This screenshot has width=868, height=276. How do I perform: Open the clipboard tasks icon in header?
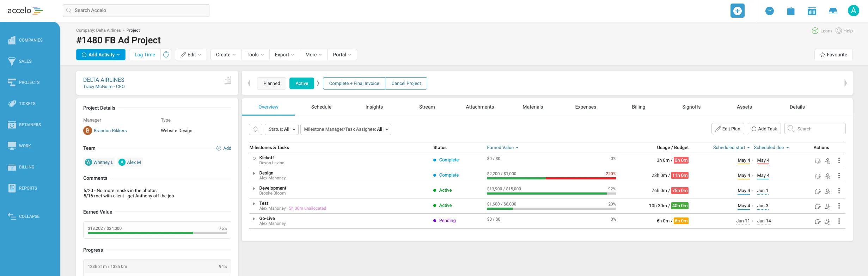tap(791, 11)
